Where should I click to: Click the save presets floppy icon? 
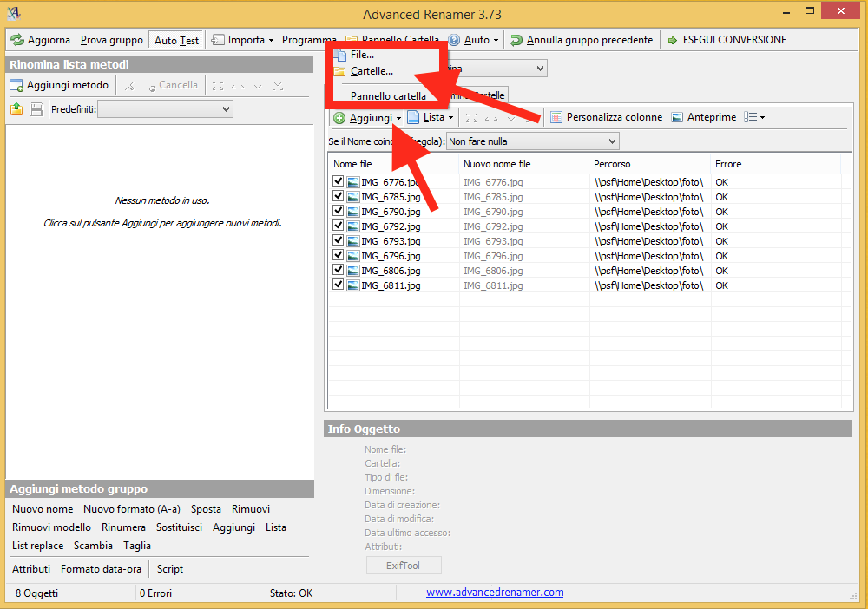click(x=36, y=109)
